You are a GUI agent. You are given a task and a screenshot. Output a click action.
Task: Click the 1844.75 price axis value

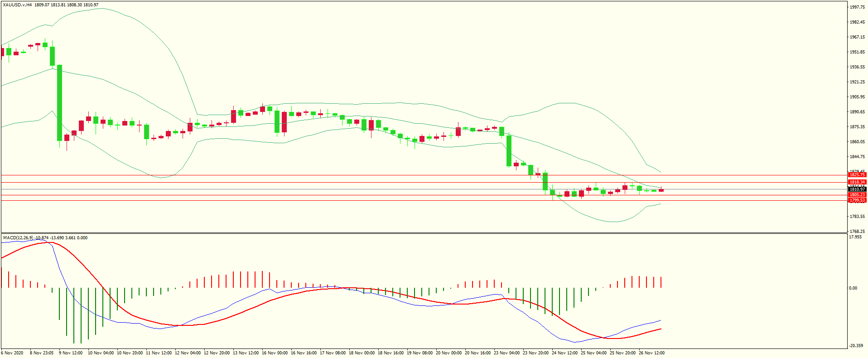pos(858,157)
